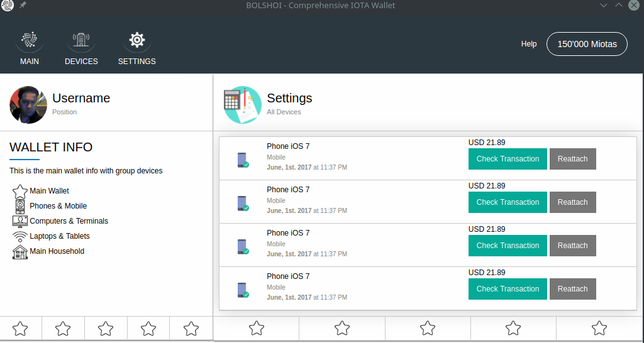
Task: Click the star icon beside Main Wallet
Action: click(20, 191)
